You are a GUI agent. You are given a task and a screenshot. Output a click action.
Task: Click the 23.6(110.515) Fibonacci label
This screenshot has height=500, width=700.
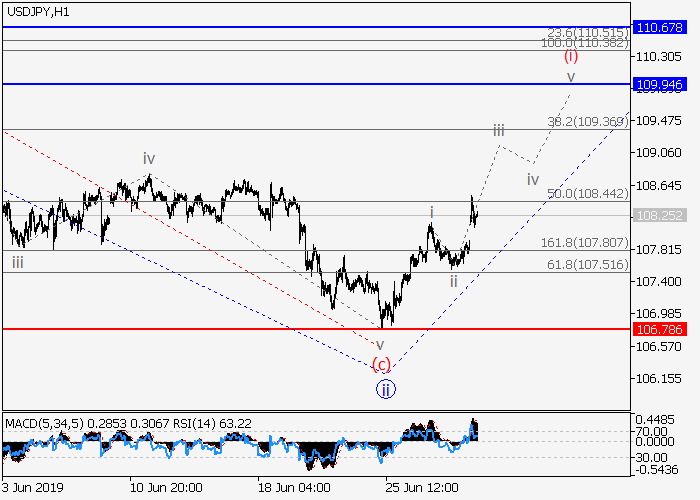pos(587,34)
